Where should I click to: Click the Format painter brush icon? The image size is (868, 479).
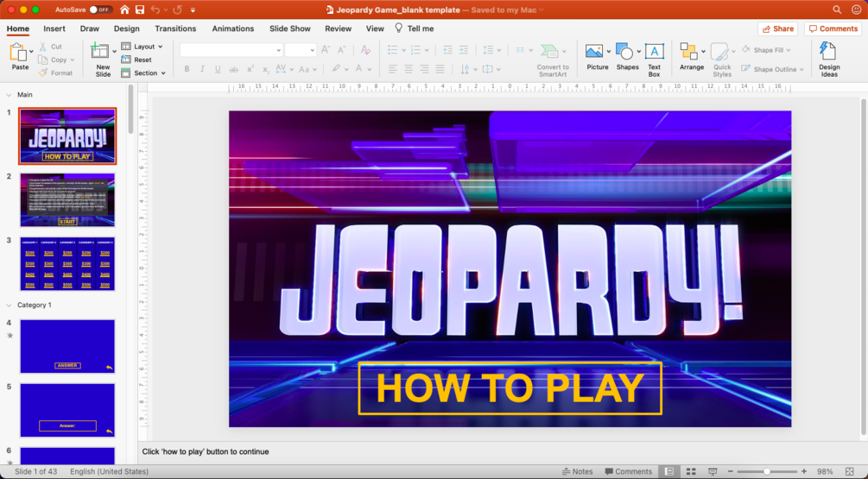43,72
